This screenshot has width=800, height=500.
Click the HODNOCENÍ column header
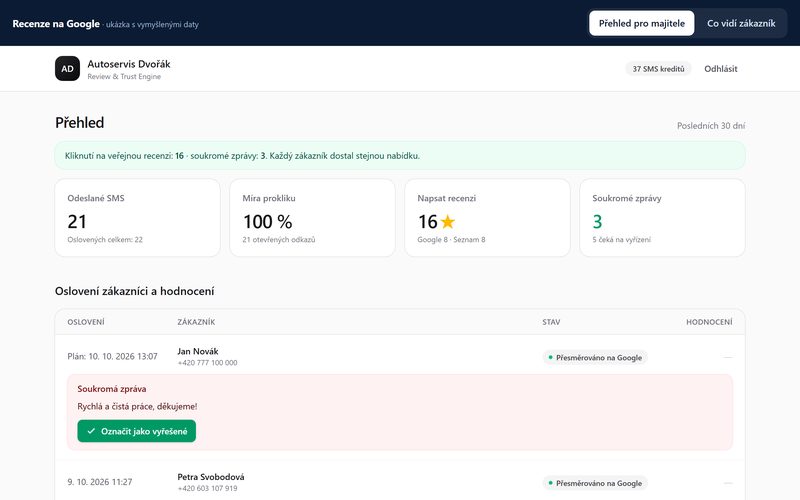709,322
